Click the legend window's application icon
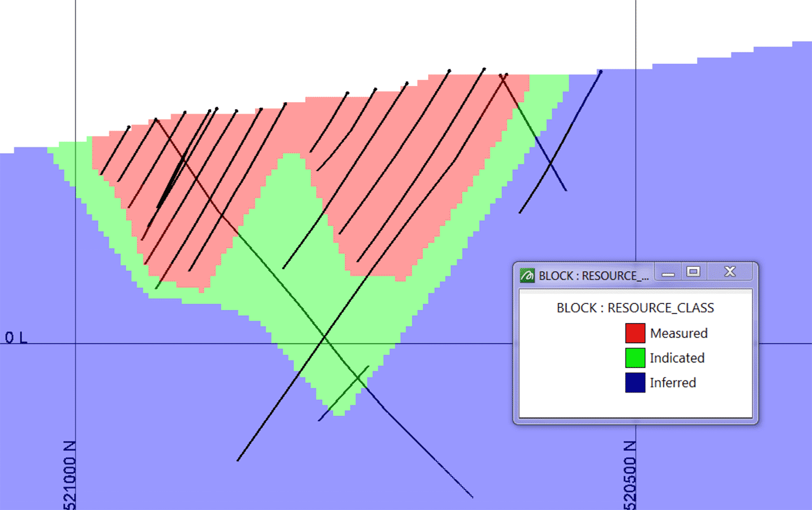Viewport: 812px width, 510px height. (x=527, y=275)
